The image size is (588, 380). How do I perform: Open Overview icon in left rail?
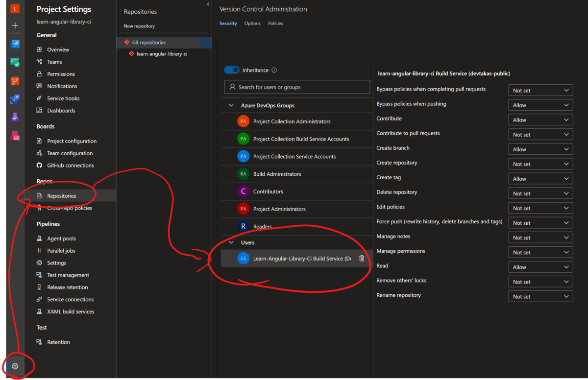15,44
